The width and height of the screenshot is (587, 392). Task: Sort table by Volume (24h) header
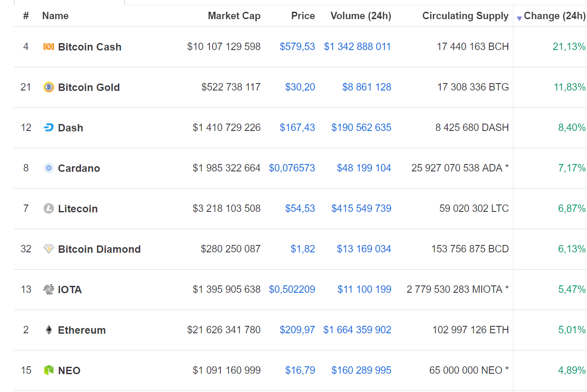tap(361, 16)
